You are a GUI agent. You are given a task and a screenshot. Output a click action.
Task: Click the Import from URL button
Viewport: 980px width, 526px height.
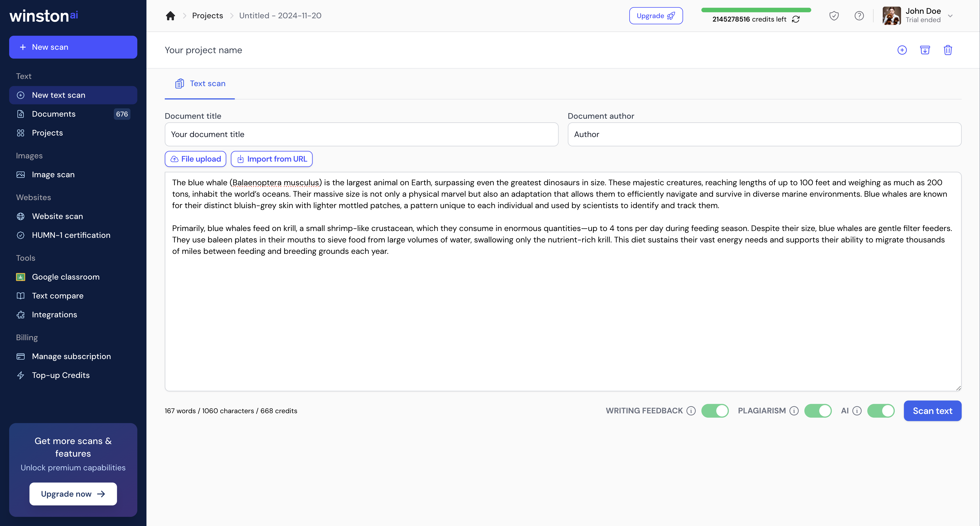pos(272,159)
